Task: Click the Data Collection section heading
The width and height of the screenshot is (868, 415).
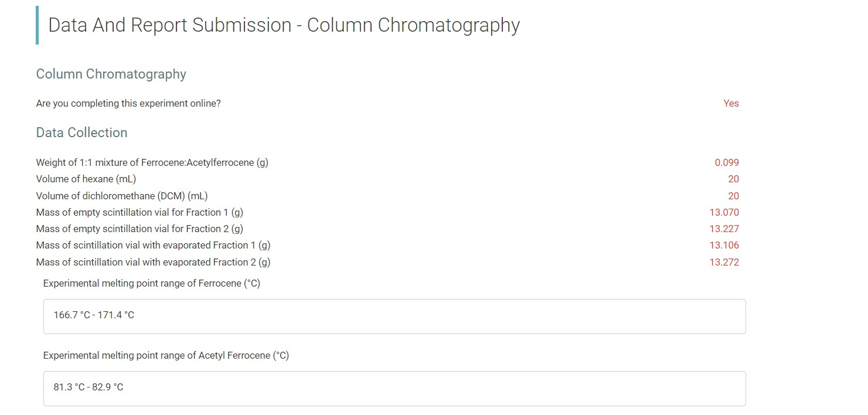Action: tap(81, 132)
